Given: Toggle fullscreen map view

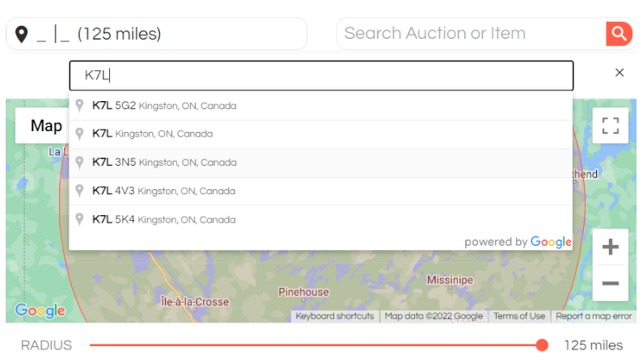Looking at the screenshot, I should tap(611, 126).
